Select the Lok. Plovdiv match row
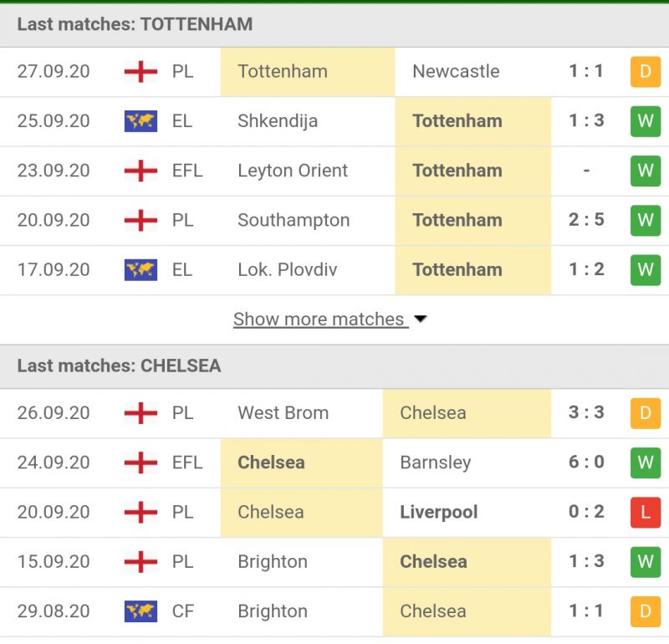Image resolution: width=669 pixels, height=644 pixels. pos(334,269)
